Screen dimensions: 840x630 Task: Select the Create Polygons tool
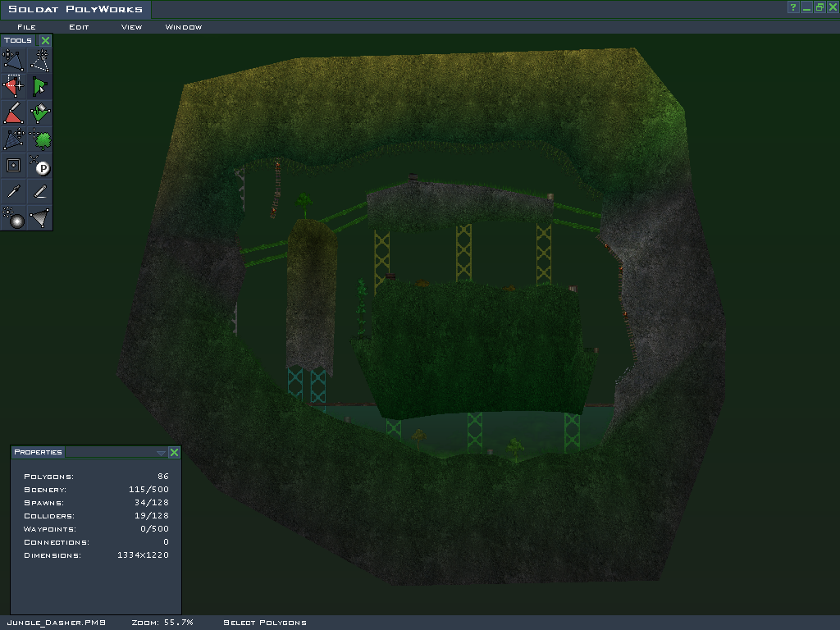40,60
